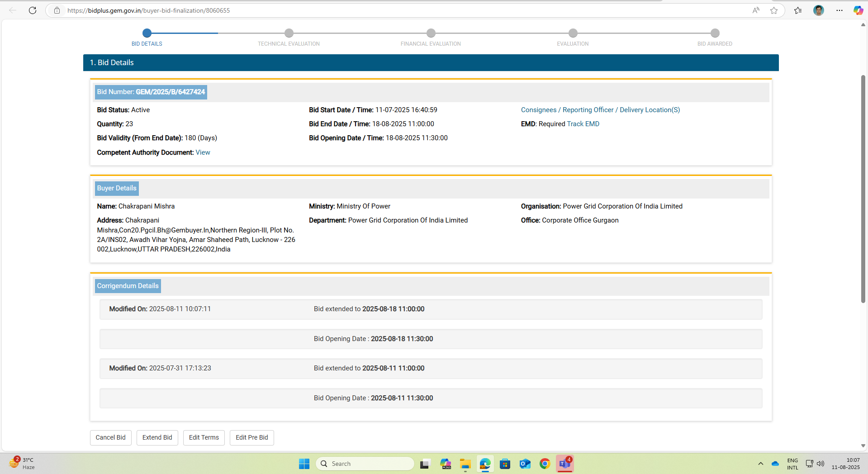
Task: View the Competent Authority Document
Action: (203, 152)
